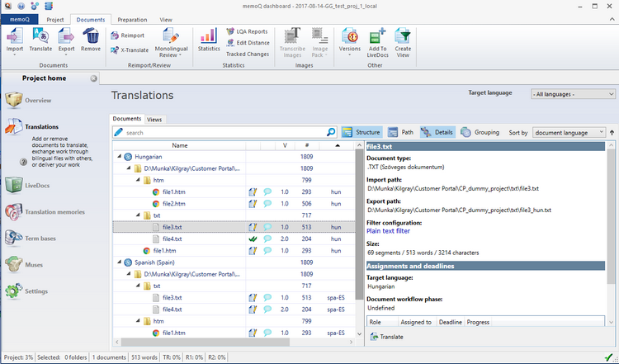Click the Add To LiveDocs icon

point(377,37)
